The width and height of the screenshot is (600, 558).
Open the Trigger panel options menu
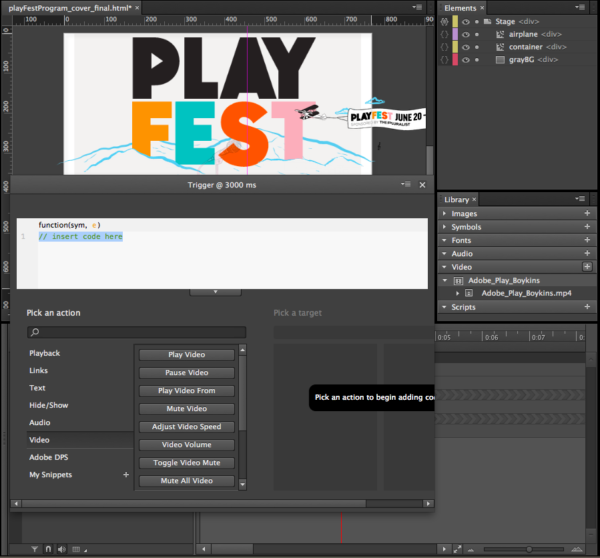[x=406, y=184]
